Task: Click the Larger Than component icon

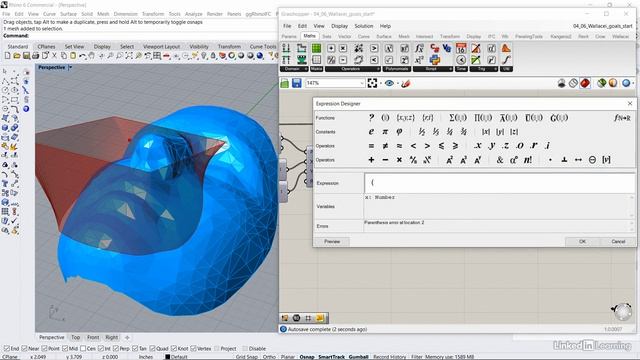Action: point(374,48)
